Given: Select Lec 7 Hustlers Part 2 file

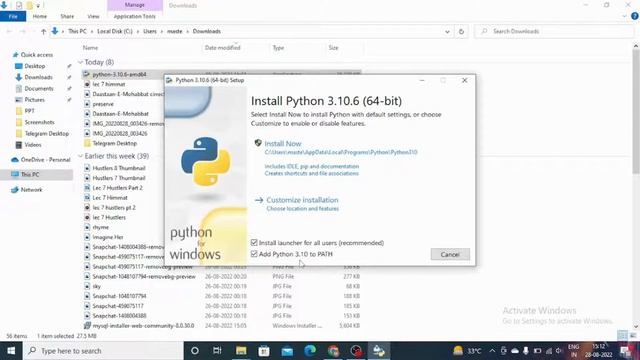Looking at the screenshot, I should coord(117,188).
